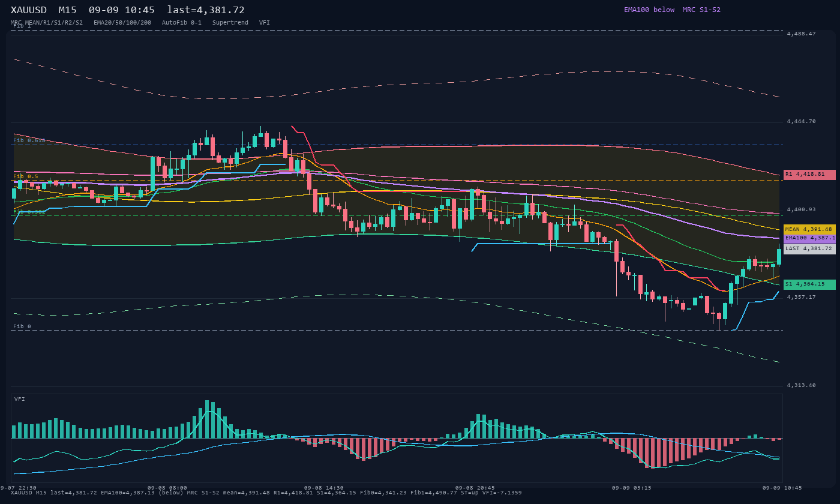The width and height of the screenshot is (840, 504).
Task: Click the XAUUSD symbol in the chart title
Action: pyautogui.click(x=29, y=10)
